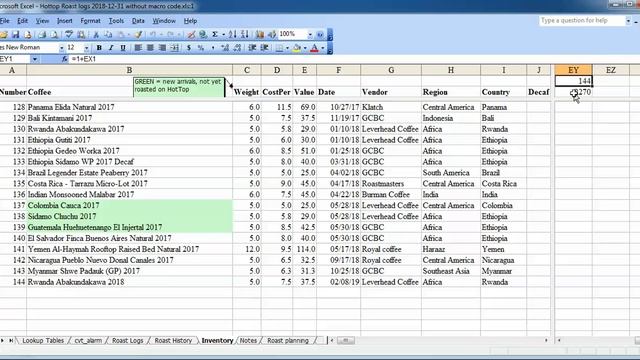This screenshot has height=360, width=640.
Task: Launch the Chart Wizard icon
Action: pos(260,35)
